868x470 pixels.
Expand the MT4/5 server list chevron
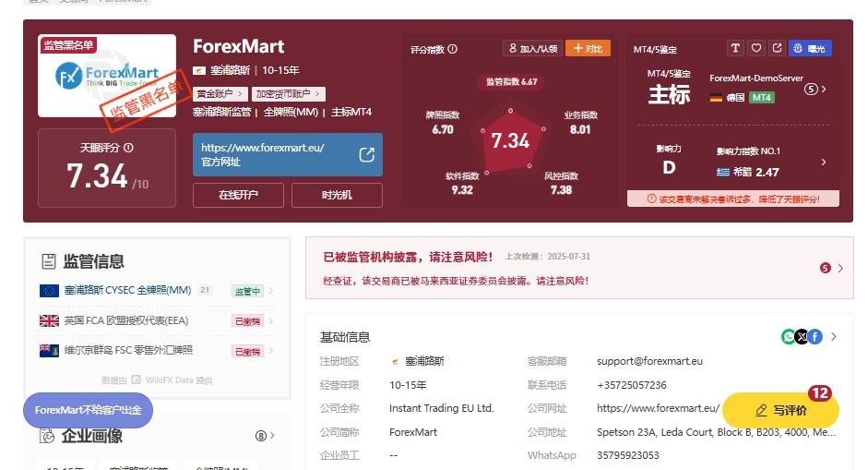pyautogui.click(x=824, y=89)
